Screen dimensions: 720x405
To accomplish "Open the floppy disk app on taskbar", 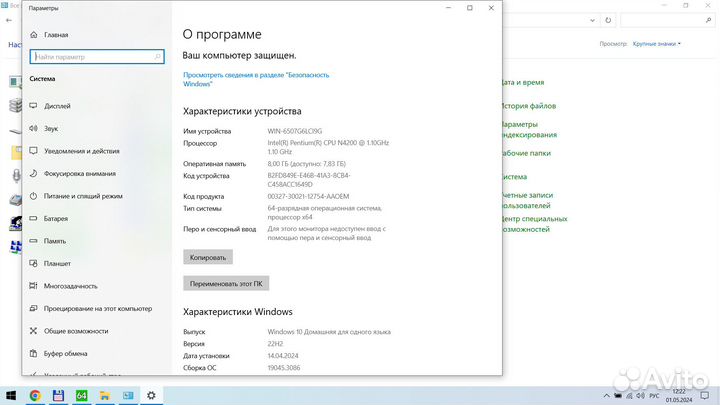I will (58, 395).
